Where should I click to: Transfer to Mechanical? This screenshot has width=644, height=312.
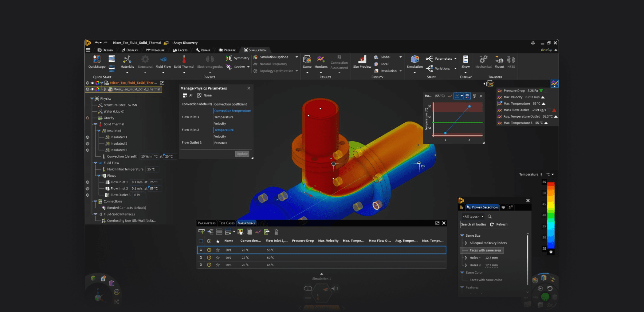click(483, 62)
